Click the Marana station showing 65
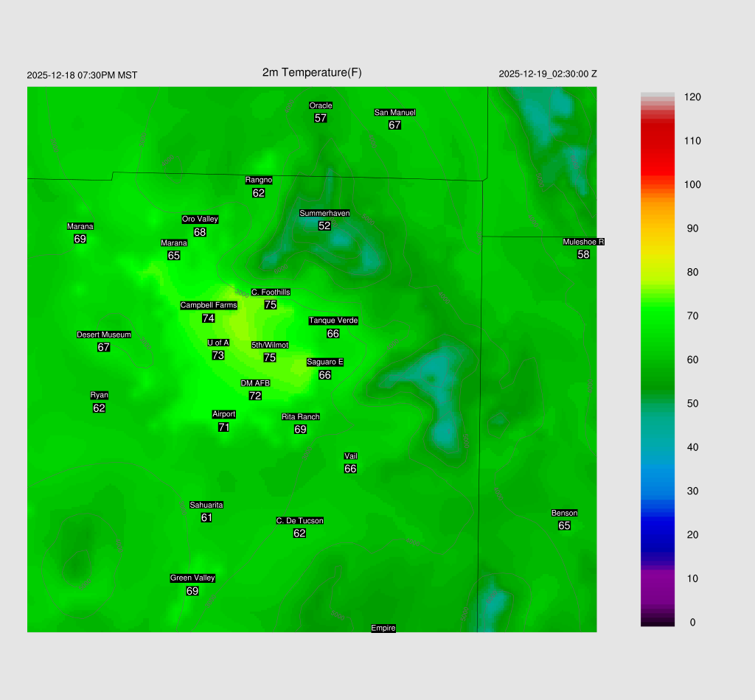The height and width of the screenshot is (700, 755). (174, 256)
